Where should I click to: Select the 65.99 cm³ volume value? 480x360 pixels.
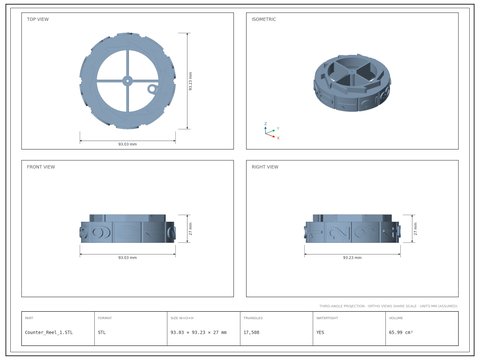click(x=401, y=332)
